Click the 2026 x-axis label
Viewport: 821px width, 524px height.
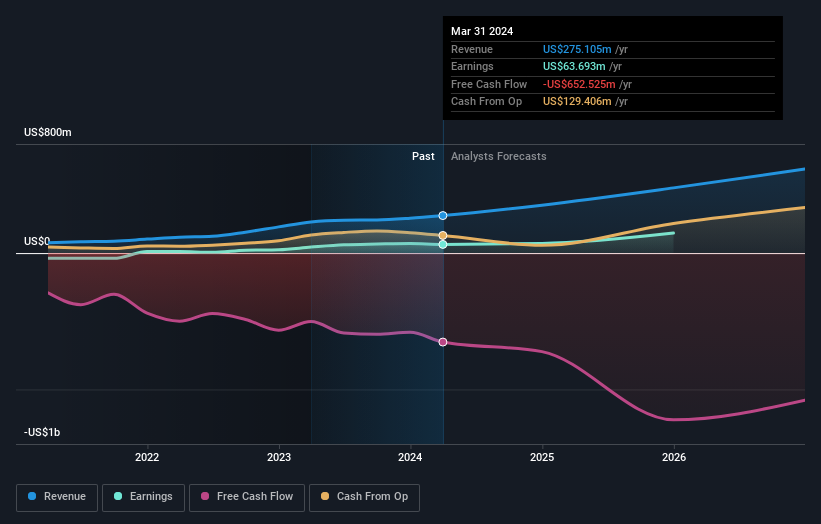[x=674, y=457]
